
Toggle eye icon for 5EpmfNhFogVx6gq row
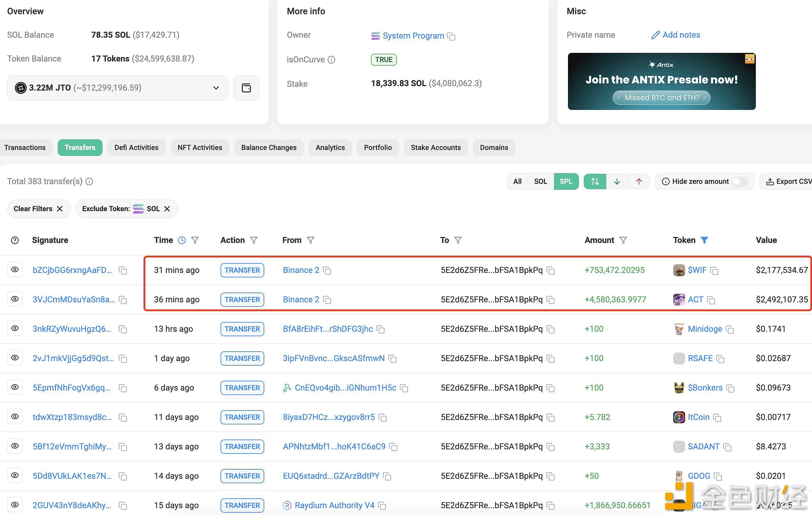(15, 388)
